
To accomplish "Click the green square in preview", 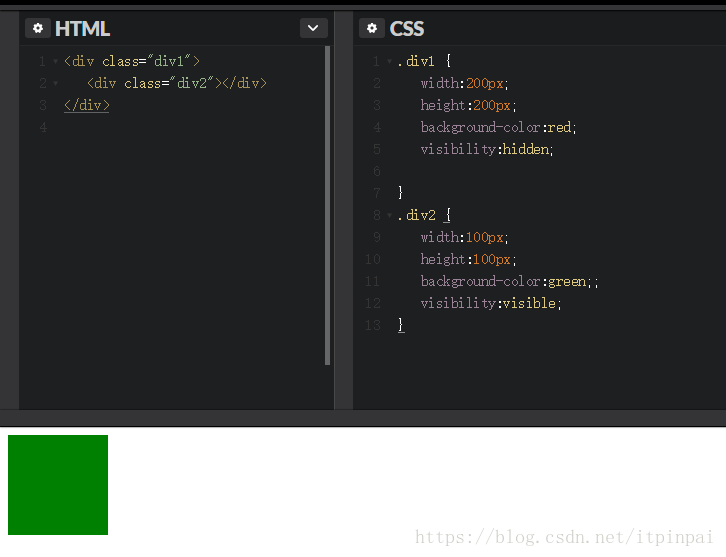I will coord(58,485).
